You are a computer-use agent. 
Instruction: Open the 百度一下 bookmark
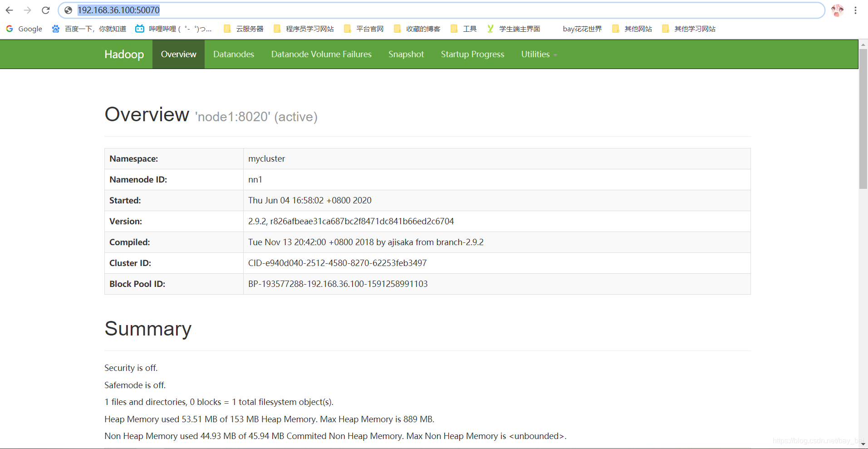pyautogui.click(x=89, y=29)
